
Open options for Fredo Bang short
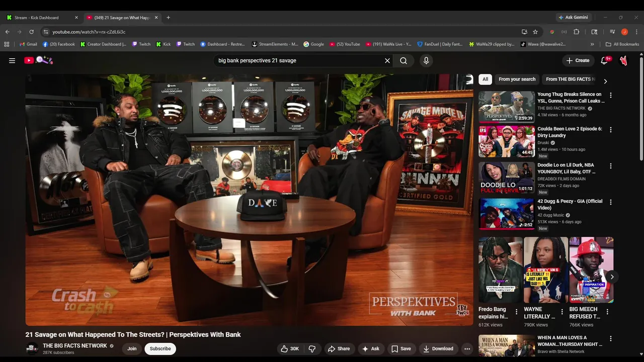click(x=516, y=312)
